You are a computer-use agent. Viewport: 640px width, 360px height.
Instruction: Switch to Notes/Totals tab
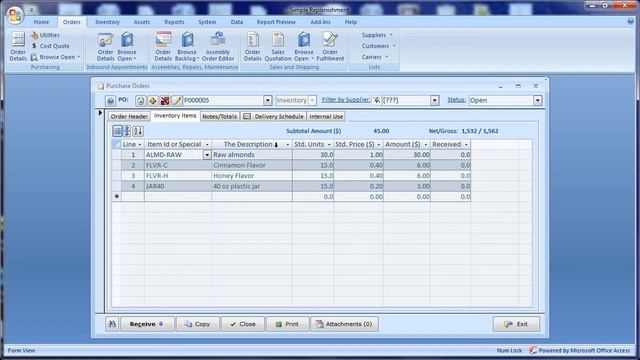(x=220, y=116)
